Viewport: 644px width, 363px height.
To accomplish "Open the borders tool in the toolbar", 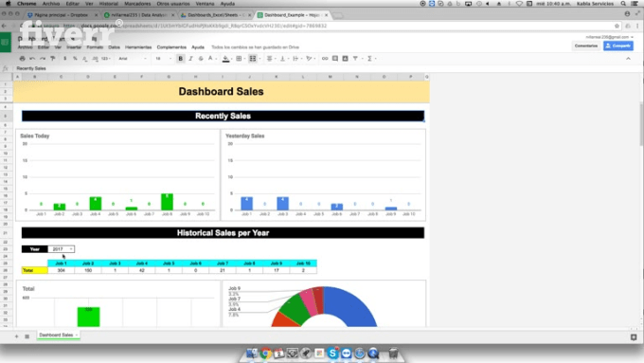I will (239, 59).
